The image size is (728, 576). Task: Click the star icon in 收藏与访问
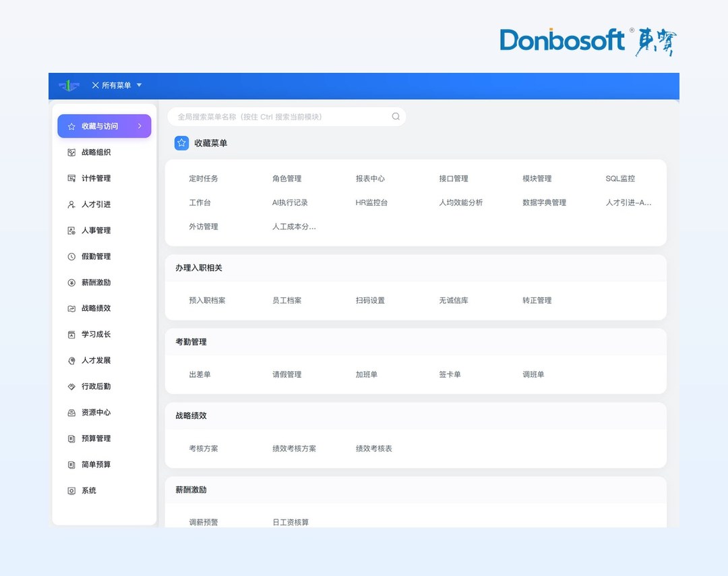(71, 126)
